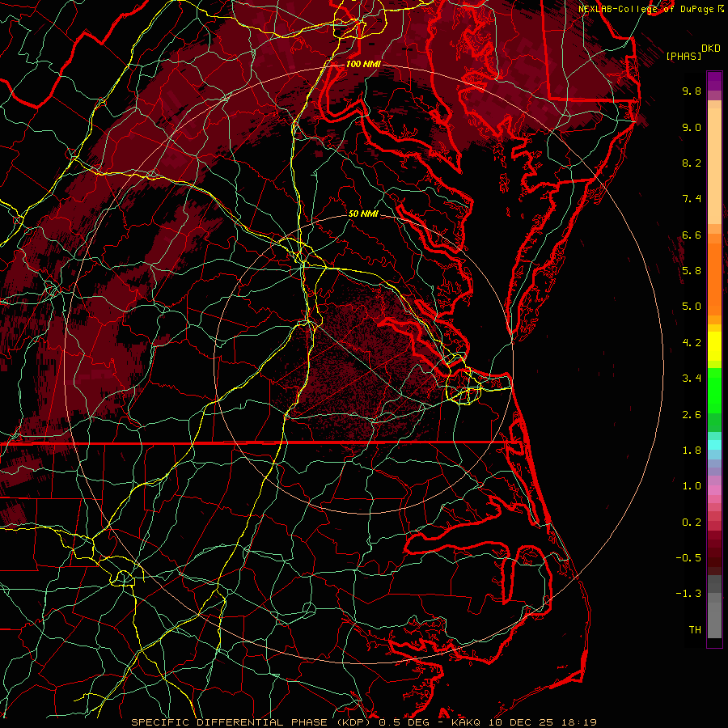Click the SPECIFIC DIFFERENTIAL PHASE (KDP) caption
Screen dimensions: 728x728
[253, 722]
